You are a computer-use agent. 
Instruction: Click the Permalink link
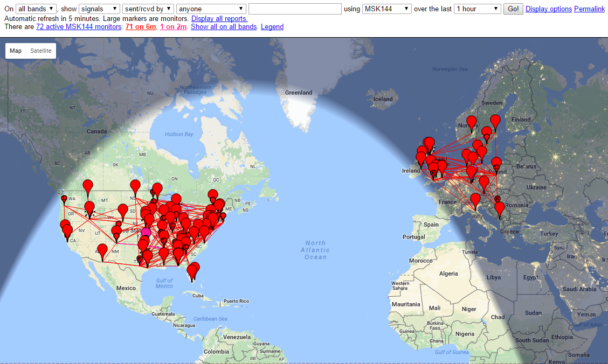click(x=589, y=9)
